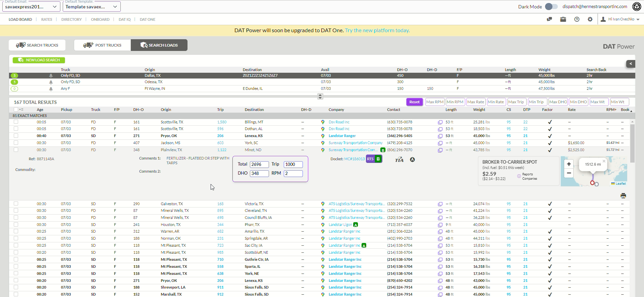
Task: Click NEW LOAD SEARCH button
Action: (x=39, y=60)
